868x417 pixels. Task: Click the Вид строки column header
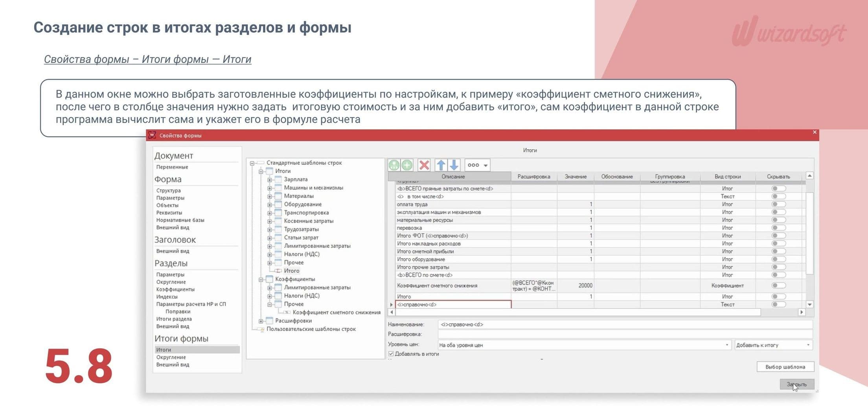pyautogui.click(x=727, y=176)
